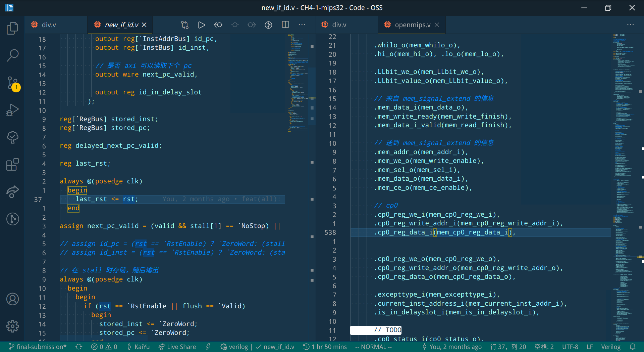Change end of line sequence LF
The image size is (644, 352).
(x=590, y=347)
